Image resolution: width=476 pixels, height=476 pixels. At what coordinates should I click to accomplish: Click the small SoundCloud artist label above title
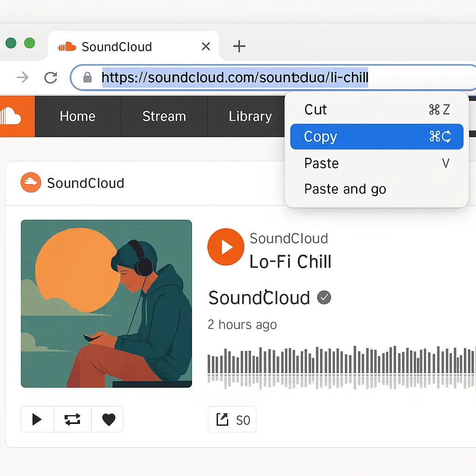[289, 238]
